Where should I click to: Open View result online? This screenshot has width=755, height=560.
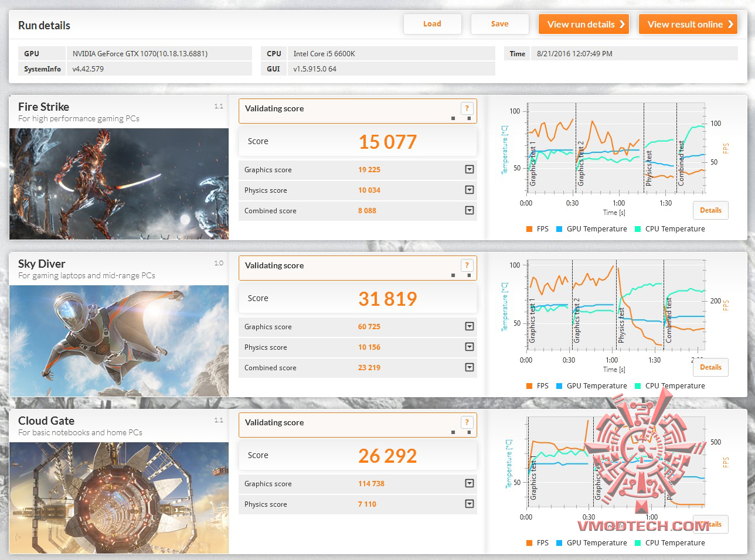688,24
